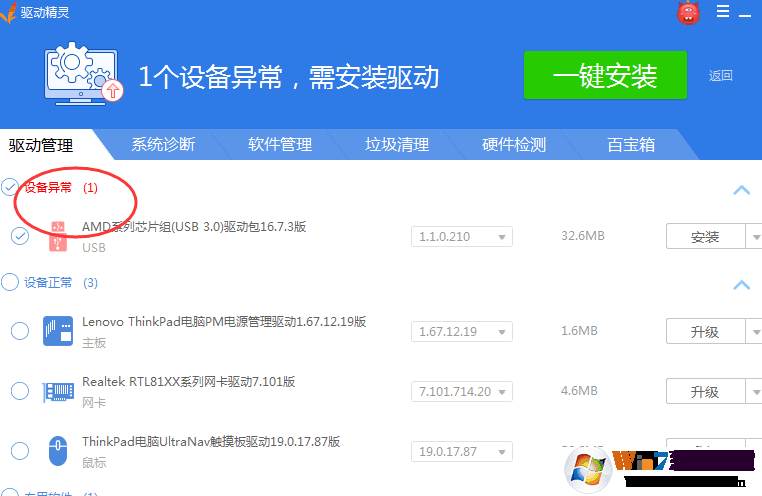Switch to the 软件管理 tab

[280, 144]
